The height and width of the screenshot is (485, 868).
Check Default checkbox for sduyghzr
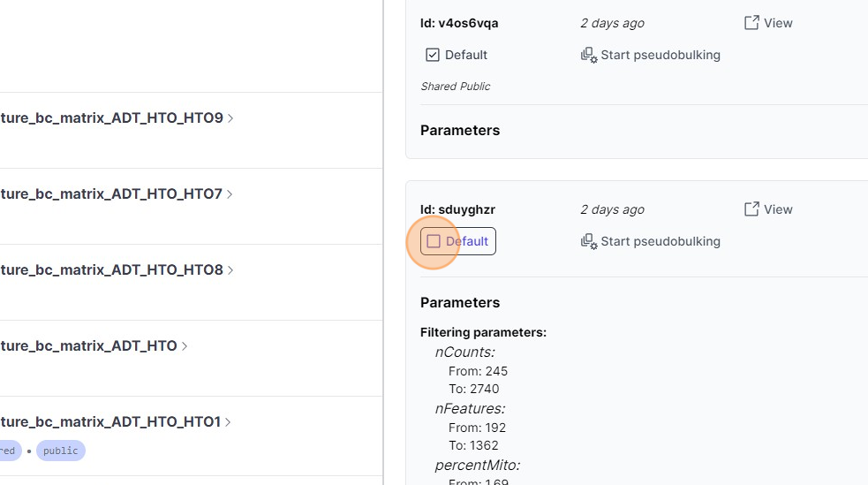(434, 241)
